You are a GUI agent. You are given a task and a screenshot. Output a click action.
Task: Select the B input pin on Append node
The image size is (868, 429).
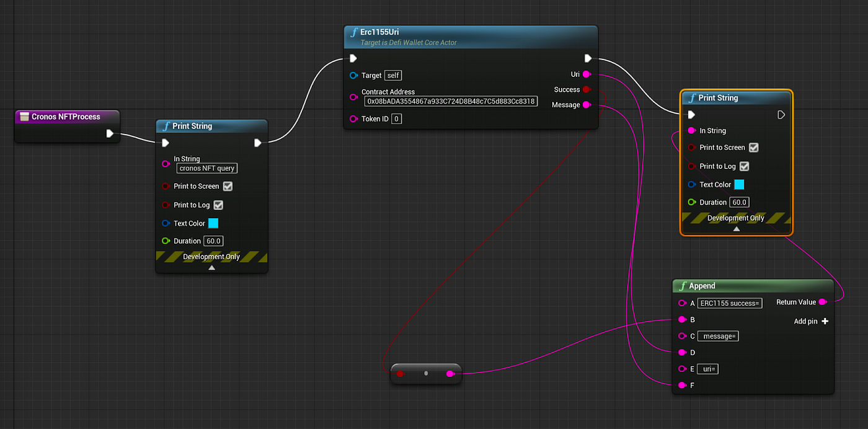[x=681, y=319]
